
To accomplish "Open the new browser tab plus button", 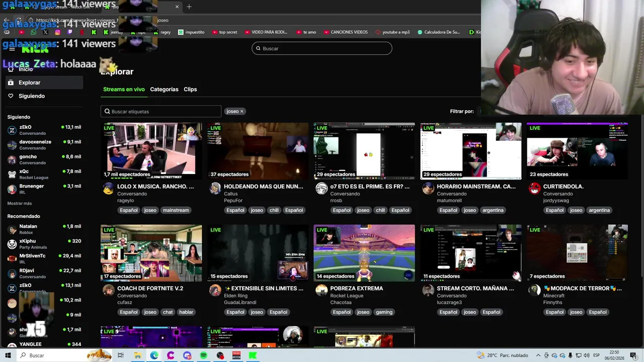I will tap(189, 7).
